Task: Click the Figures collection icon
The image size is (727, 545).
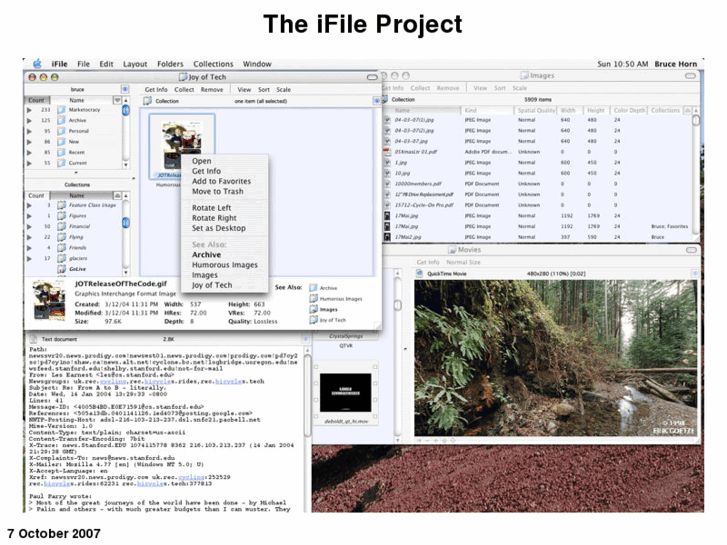Action: [x=61, y=216]
